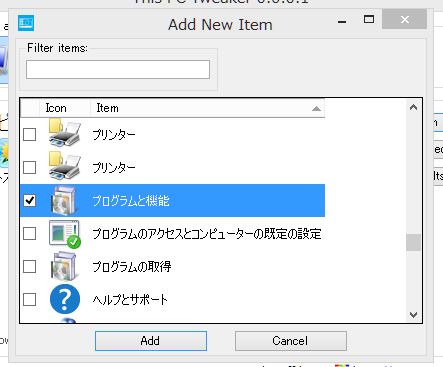Select the プログラムの取得 text
The height and width of the screenshot is (367, 443).
[x=132, y=267]
